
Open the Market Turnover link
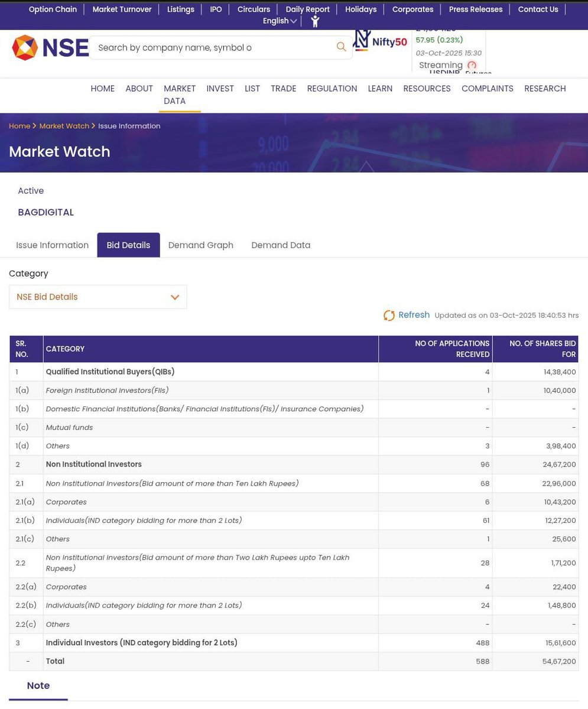coord(122,9)
